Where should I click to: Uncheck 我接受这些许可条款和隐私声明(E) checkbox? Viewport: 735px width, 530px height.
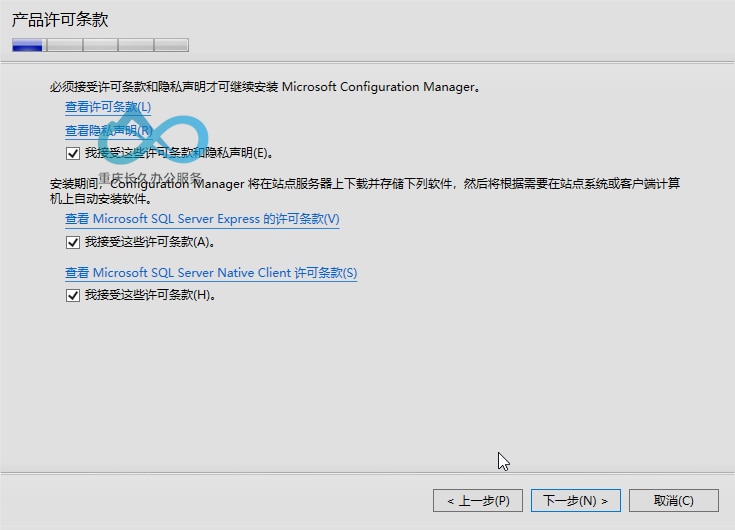[x=73, y=153]
